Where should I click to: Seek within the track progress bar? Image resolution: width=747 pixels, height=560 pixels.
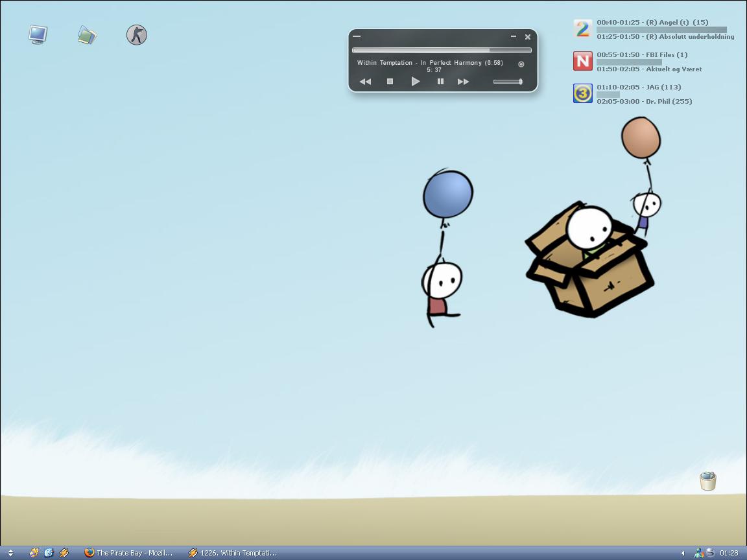[442, 50]
